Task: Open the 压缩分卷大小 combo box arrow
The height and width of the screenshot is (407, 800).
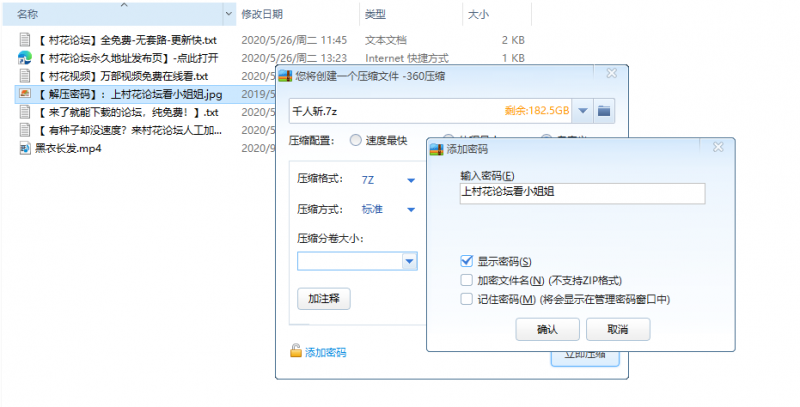Action: [x=408, y=262]
